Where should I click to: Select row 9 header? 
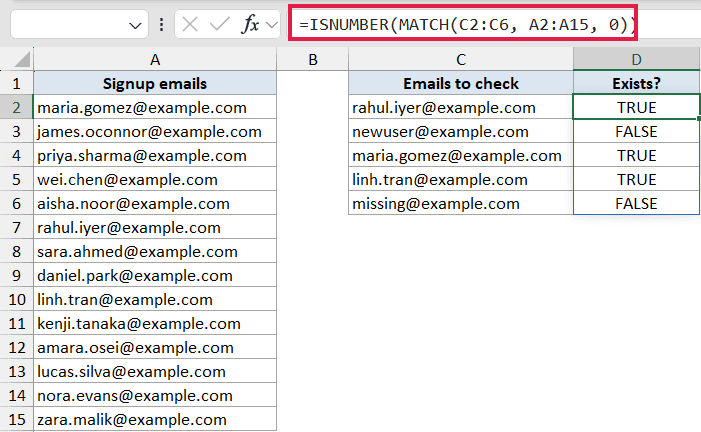click(x=17, y=275)
